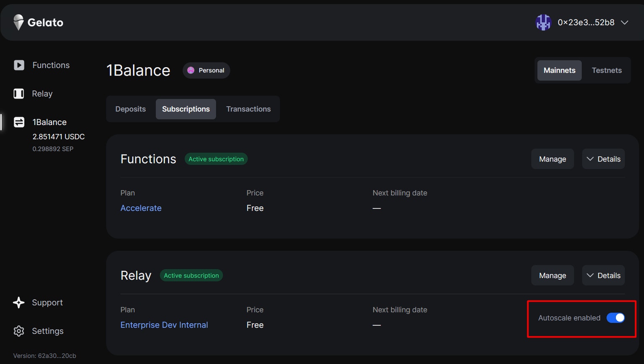The image size is (644, 364).
Task: Toggle the Autoscale enabled switch
Action: pos(615,318)
